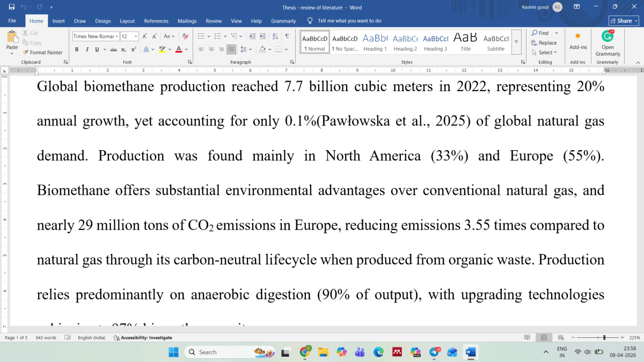Click the taskbar Search box
The width and height of the screenshot is (644, 362).
click(231, 352)
